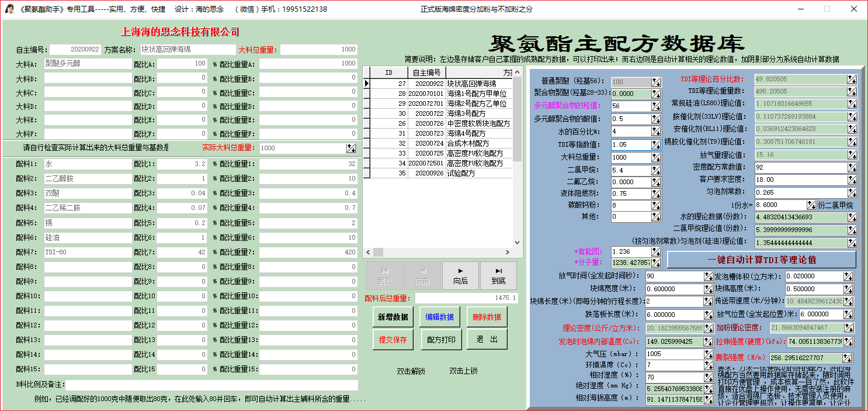Select grid row 海绵2号配方乙单位

(x=442, y=103)
